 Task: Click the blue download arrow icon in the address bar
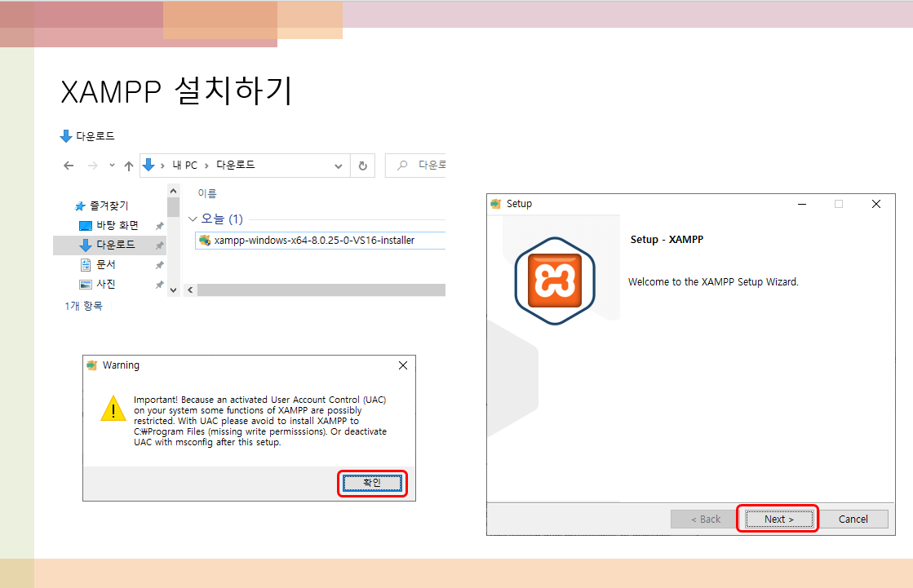tap(149, 166)
